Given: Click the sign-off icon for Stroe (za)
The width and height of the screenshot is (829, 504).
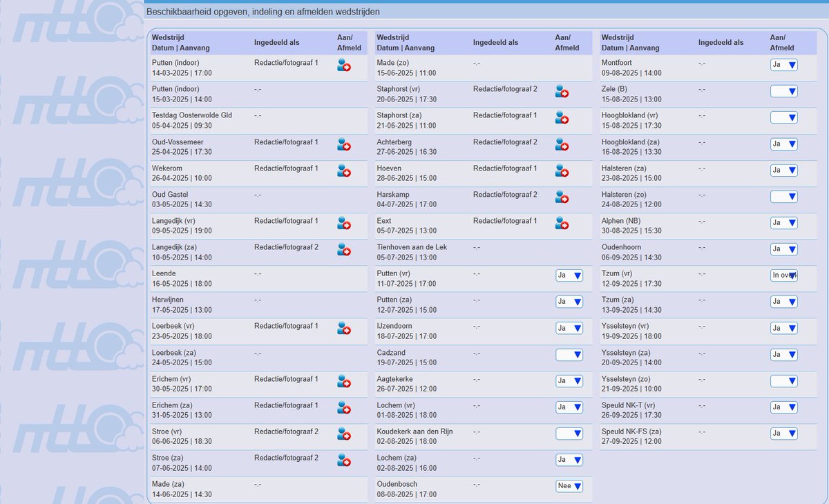Looking at the screenshot, I should [x=344, y=460].
